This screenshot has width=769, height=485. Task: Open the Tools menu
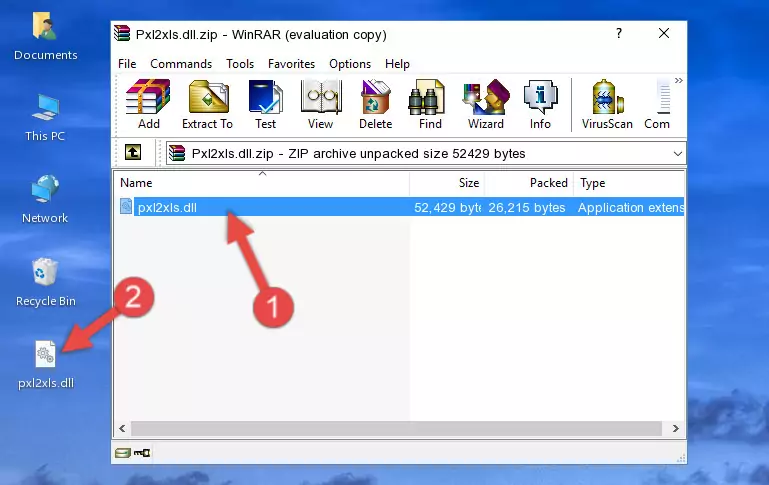tap(240, 64)
